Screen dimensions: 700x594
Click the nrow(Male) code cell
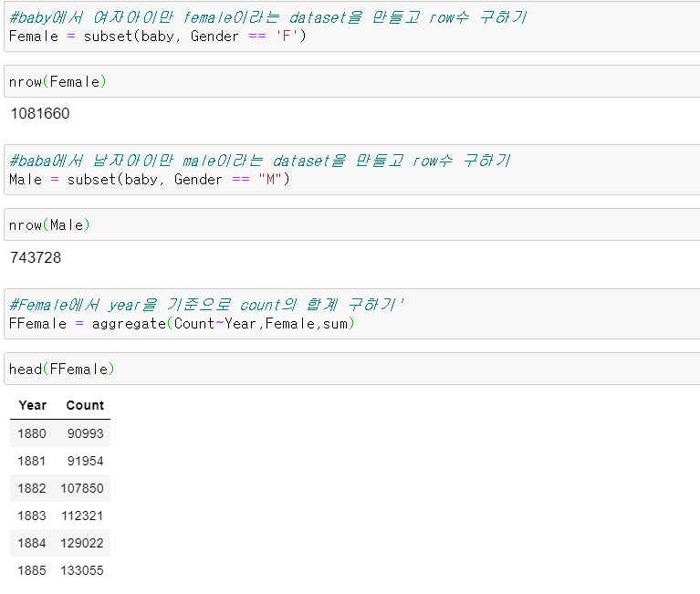[x=352, y=224]
